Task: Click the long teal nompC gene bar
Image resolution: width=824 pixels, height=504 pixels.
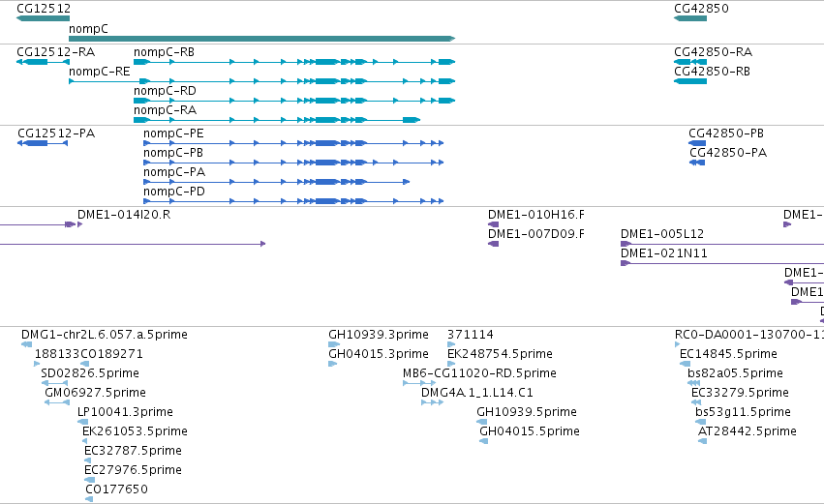Action: click(261, 39)
